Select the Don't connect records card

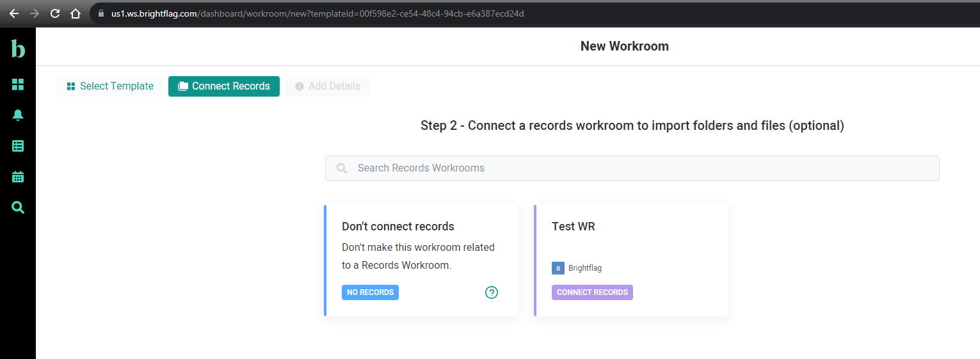coord(421,260)
